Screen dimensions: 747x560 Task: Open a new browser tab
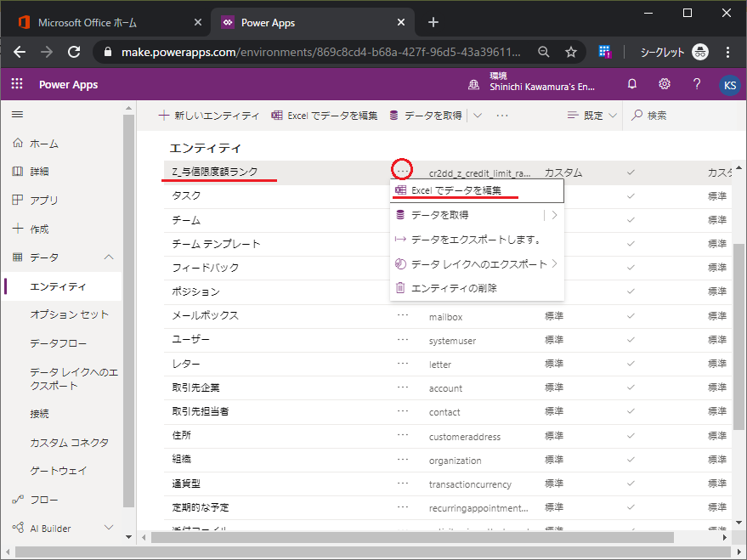click(x=433, y=22)
